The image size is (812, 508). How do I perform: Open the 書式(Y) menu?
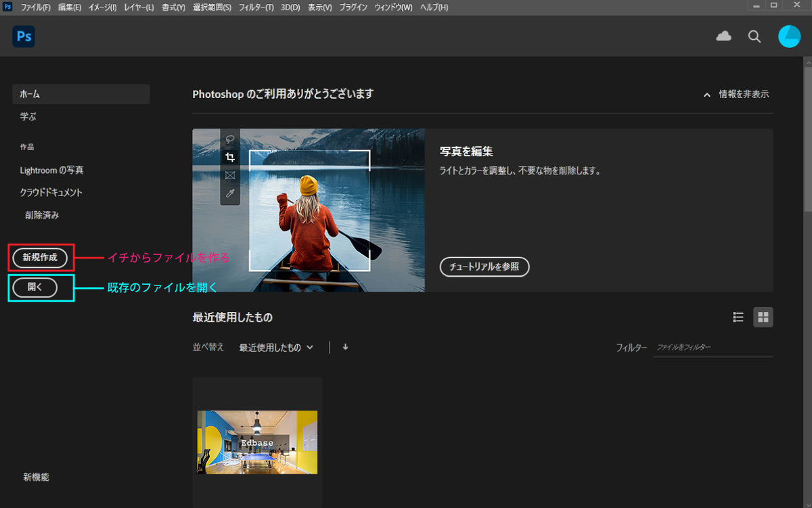(173, 7)
